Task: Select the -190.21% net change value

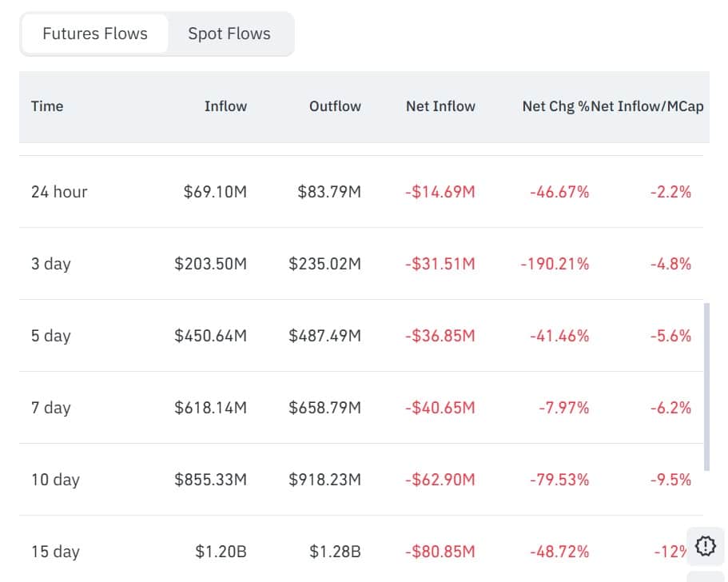Action: [x=555, y=264]
